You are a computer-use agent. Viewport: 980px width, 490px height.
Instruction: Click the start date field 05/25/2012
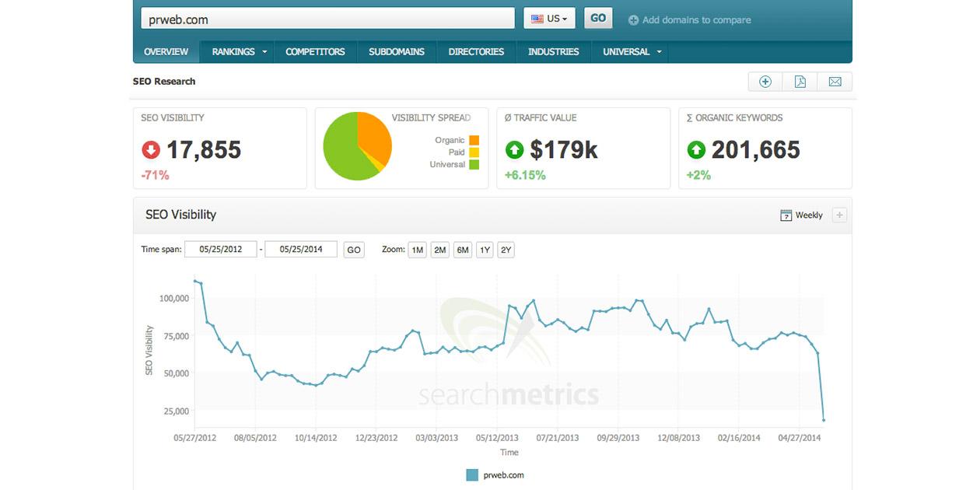tap(221, 250)
